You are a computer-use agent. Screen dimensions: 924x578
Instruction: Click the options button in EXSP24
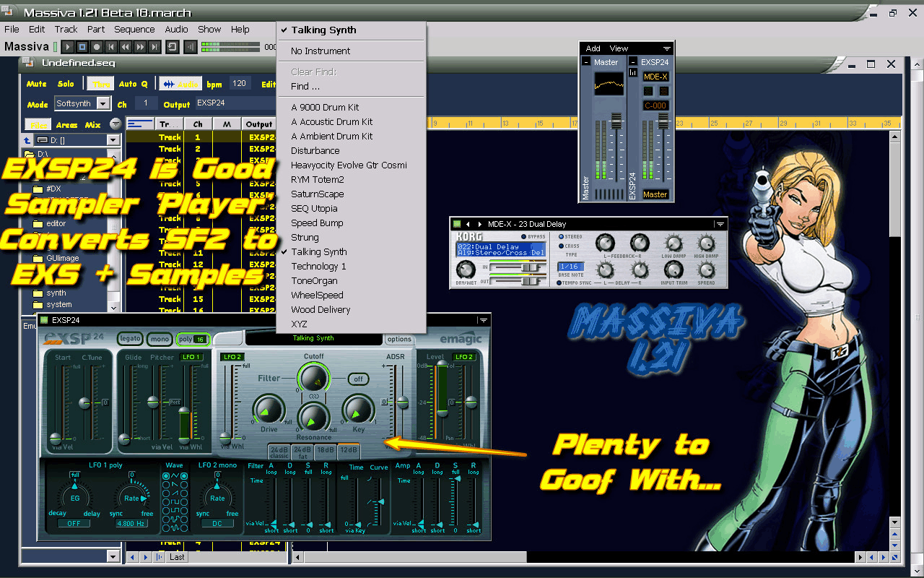pyautogui.click(x=399, y=340)
